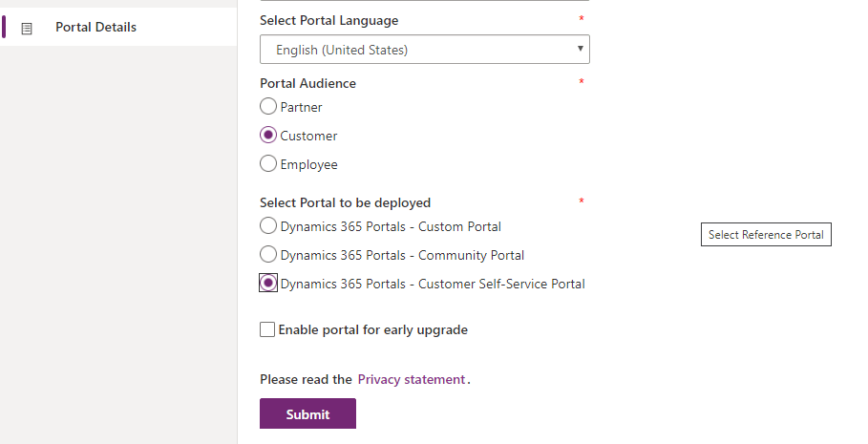Click the Enable portal for early upgrade text
The width and height of the screenshot is (868, 444).
coord(372,330)
